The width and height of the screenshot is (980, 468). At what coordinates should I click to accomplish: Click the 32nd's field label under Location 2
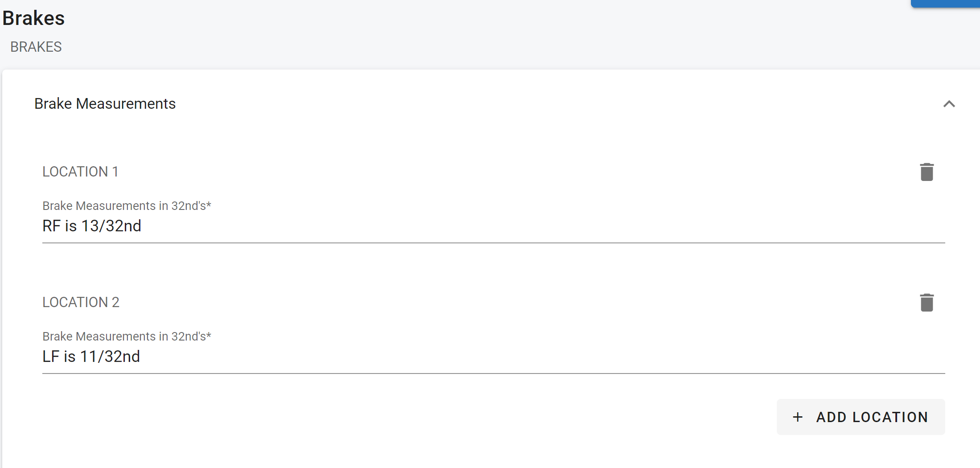tap(124, 337)
